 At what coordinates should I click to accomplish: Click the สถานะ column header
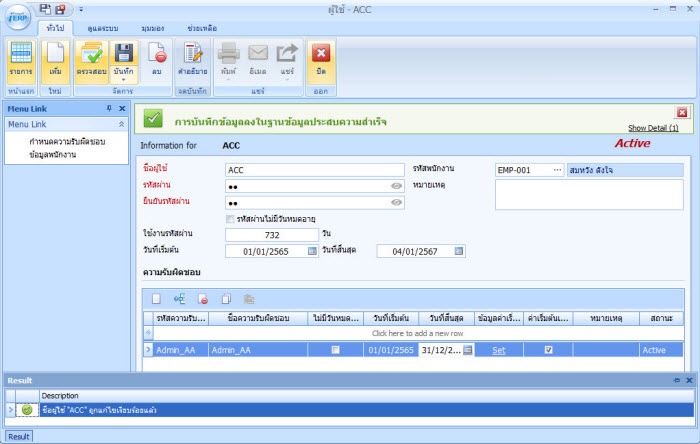pyautogui.click(x=661, y=318)
